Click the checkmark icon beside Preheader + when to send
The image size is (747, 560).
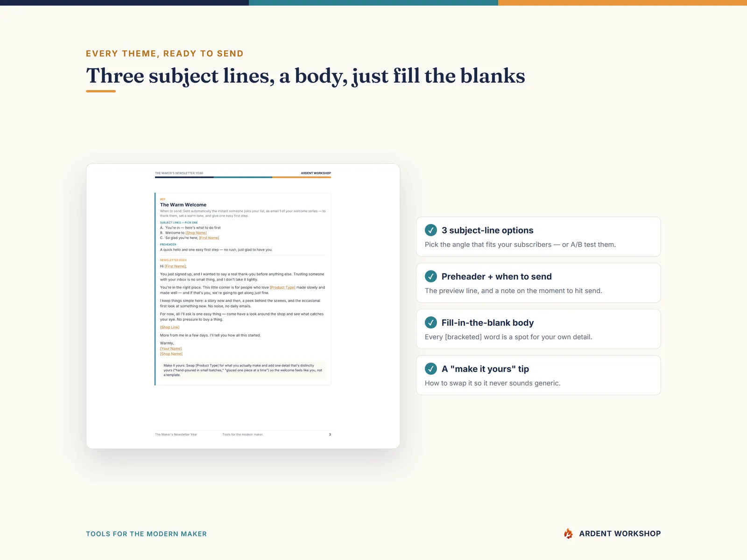431,276
